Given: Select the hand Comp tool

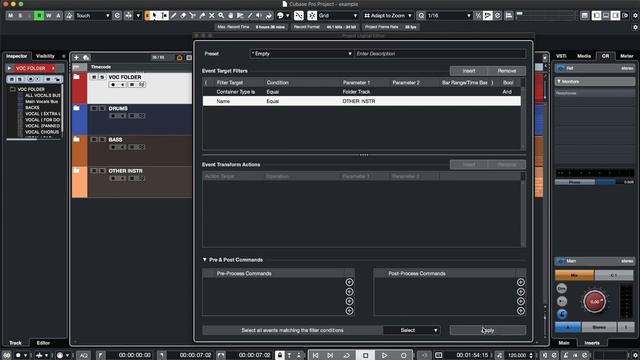Looking at the screenshot, I should 231,16.
